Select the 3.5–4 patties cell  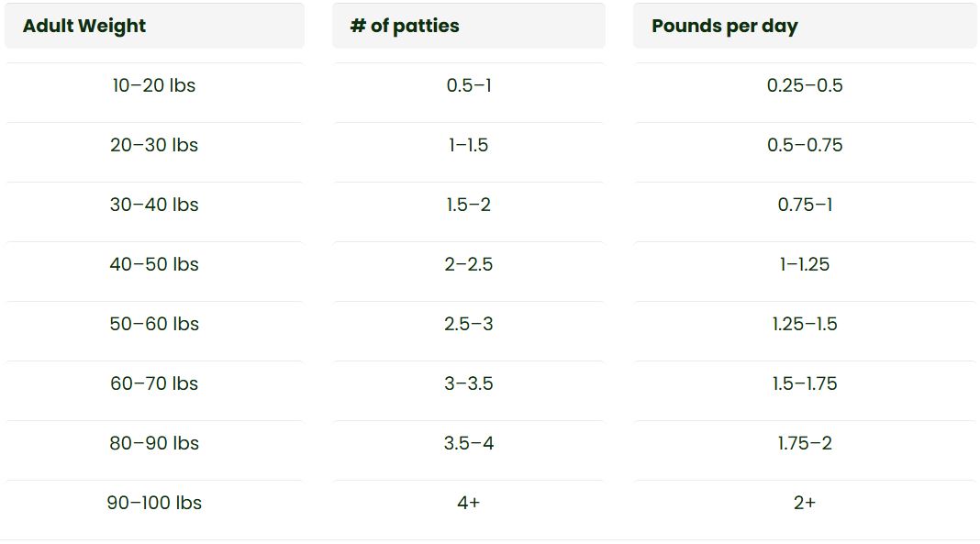pos(469,443)
